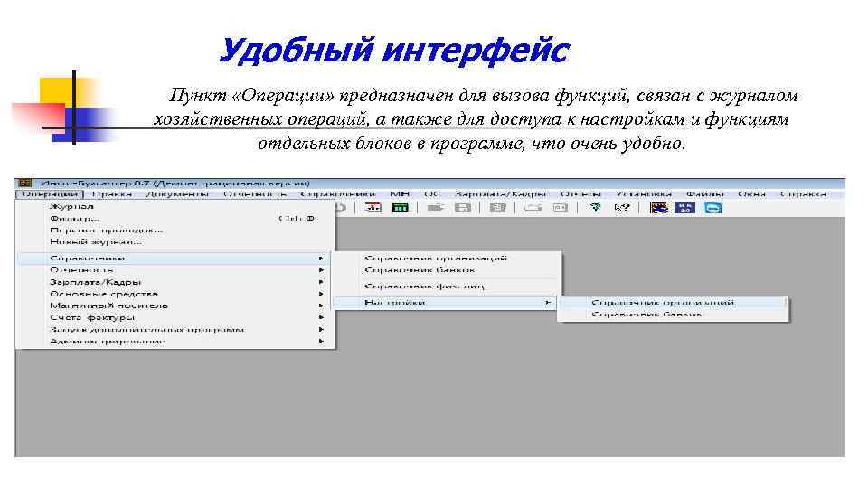The image size is (868, 488).
Task: Open the МН menu
Action: click(x=400, y=194)
